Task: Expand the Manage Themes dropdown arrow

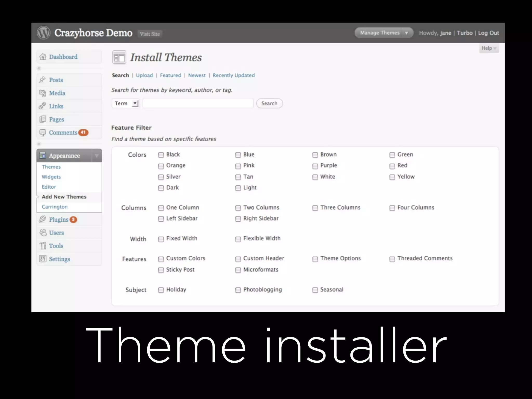Action: tap(407, 33)
